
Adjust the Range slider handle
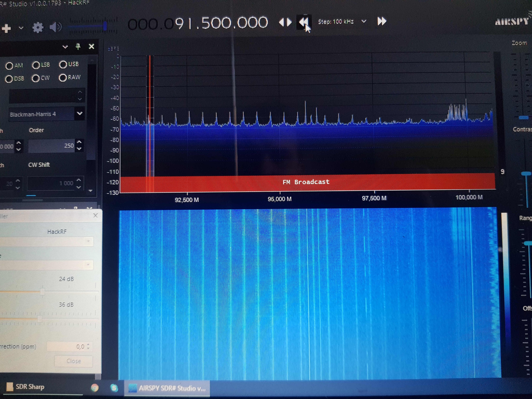click(x=528, y=243)
